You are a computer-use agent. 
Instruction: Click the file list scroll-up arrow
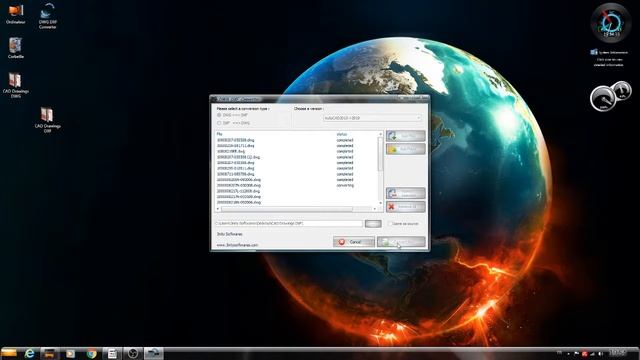pos(380,134)
